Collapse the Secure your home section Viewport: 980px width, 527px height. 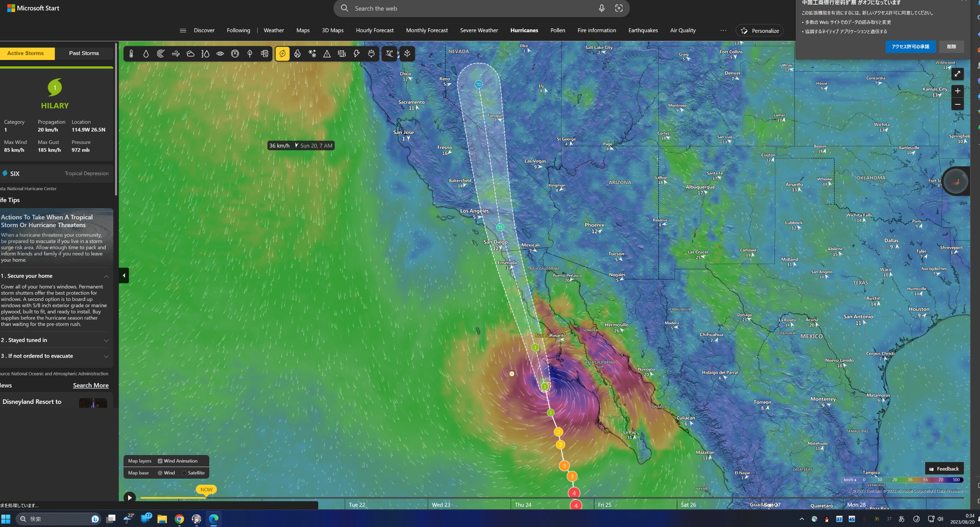click(x=106, y=276)
